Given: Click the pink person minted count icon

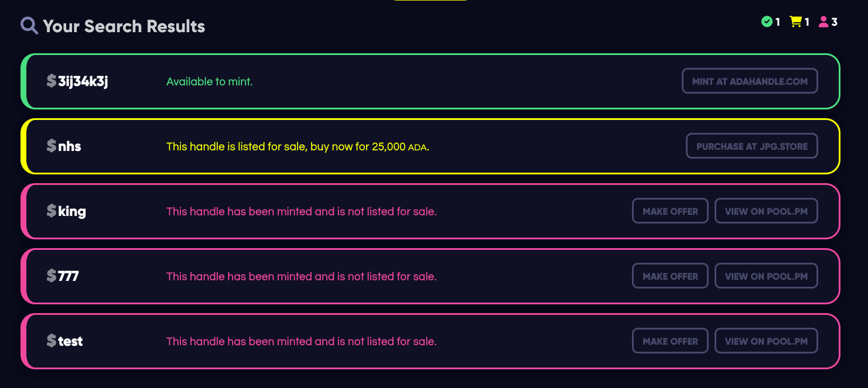Looking at the screenshot, I should coord(823,22).
